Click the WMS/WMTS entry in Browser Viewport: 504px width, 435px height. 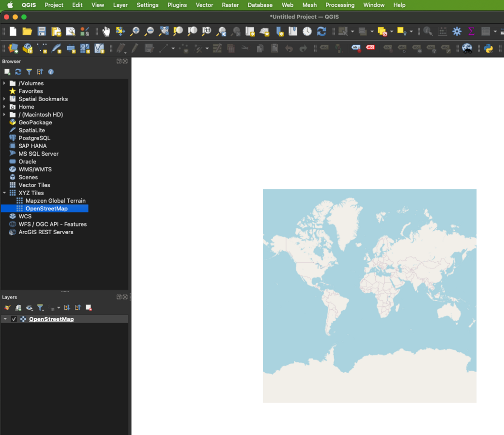(x=35, y=169)
